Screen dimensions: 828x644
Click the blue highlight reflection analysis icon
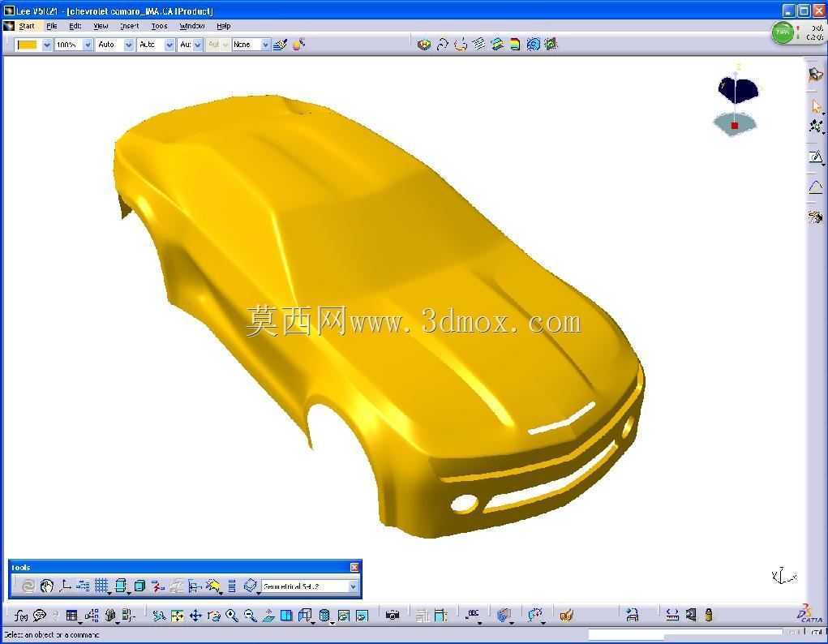(534, 45)
